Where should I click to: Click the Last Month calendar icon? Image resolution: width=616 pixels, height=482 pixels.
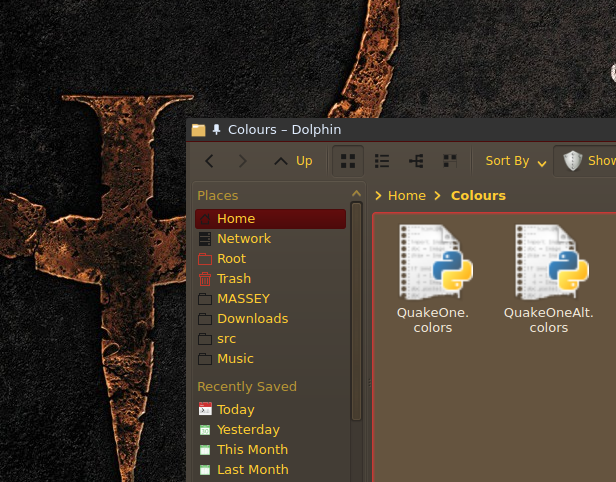[x=205, y=470]
